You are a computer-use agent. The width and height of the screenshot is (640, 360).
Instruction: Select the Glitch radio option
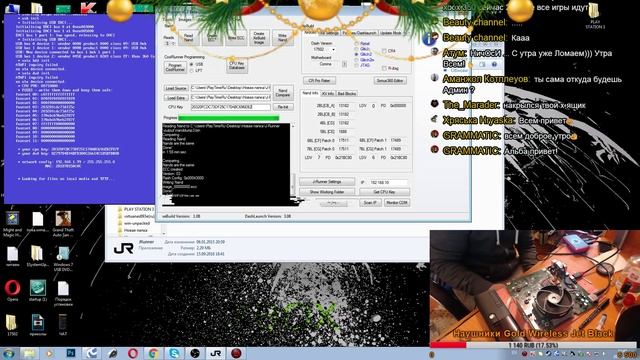(356, 49)
